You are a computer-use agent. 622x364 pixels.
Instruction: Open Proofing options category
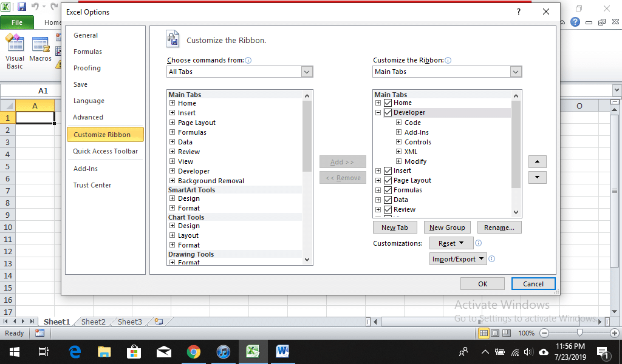pyautogui.click(x=87, y=68)
